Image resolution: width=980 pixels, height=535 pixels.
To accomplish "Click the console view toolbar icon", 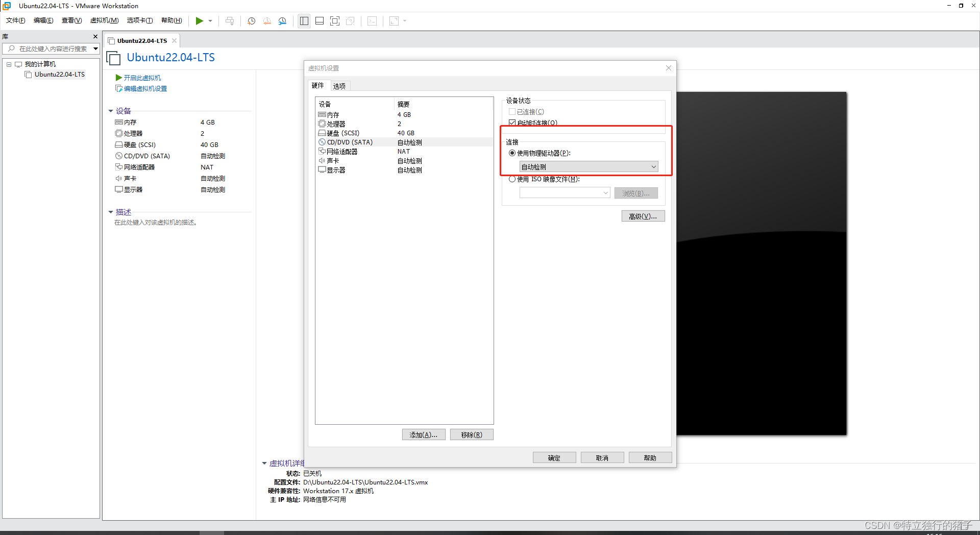I will click(373, 21).
